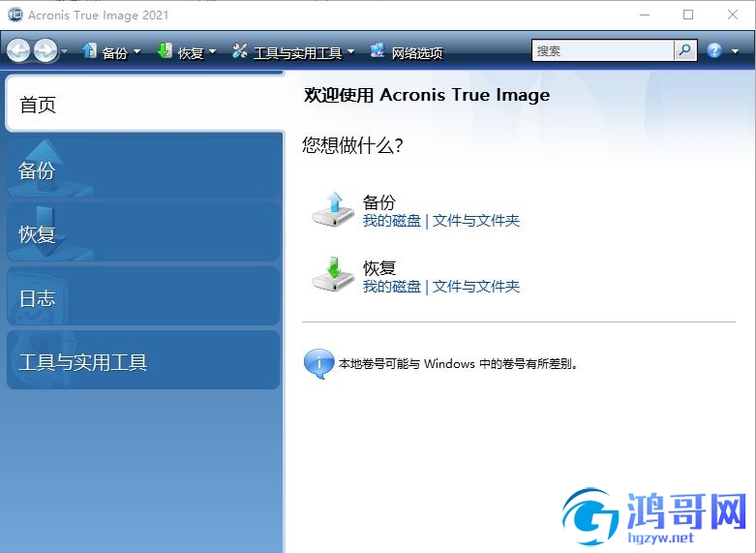The image size is (756, 553).
Task: Maximize the Acronis True Image window
Action: click(688, 15)
